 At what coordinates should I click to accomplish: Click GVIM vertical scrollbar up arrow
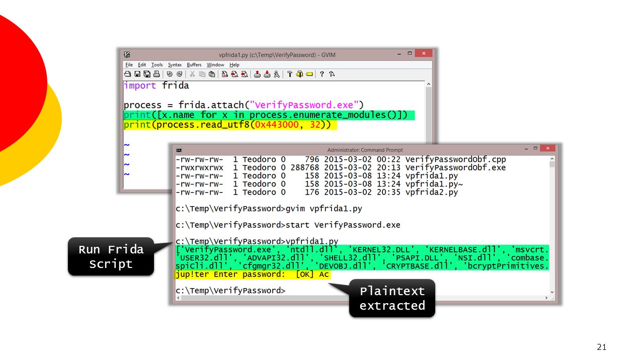[428, 84]
